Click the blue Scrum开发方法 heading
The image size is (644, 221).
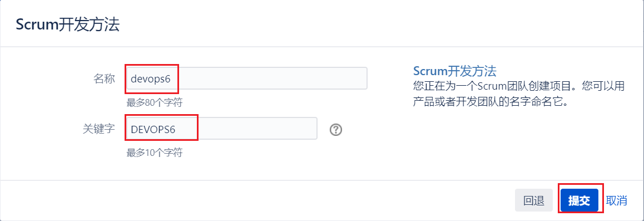pos(455,71)
